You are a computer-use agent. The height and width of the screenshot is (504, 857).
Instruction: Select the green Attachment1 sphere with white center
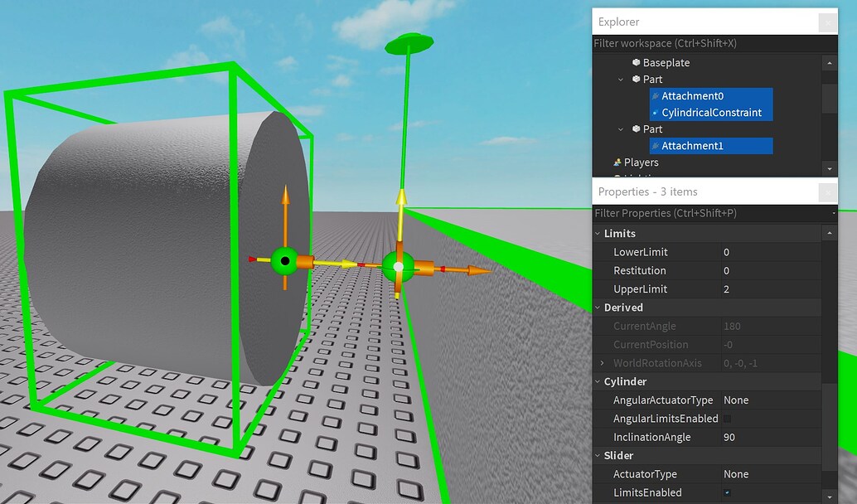pyautogui.click(x=398, y=267)
